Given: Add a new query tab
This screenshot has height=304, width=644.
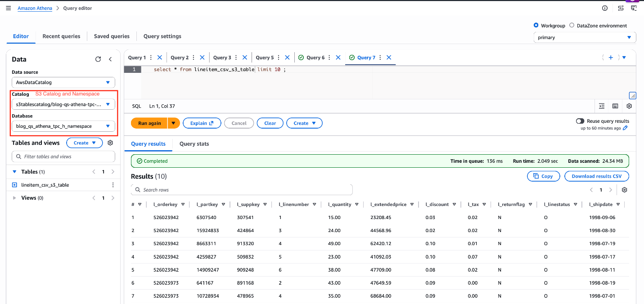Looking at the screenshot, I should point(611,58).
